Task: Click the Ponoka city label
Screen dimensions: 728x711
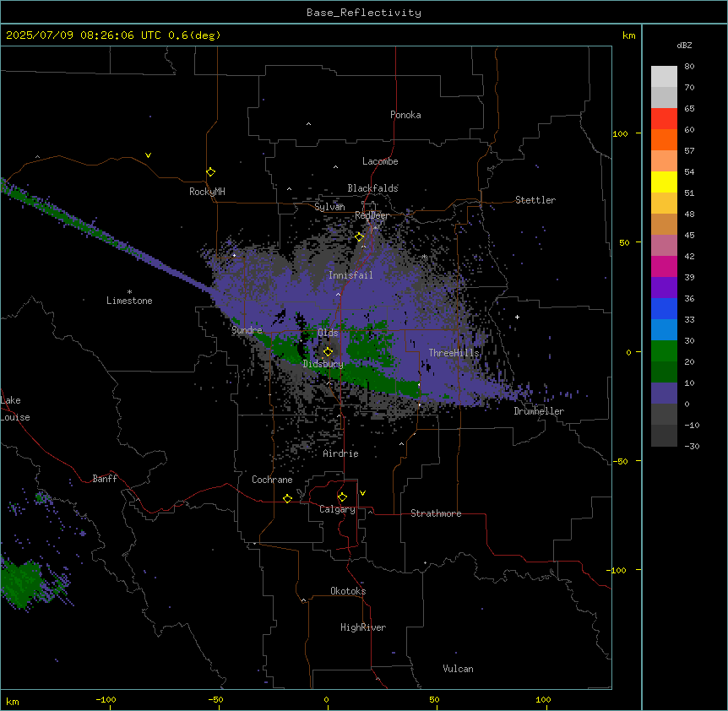Action: pos(405,115)
